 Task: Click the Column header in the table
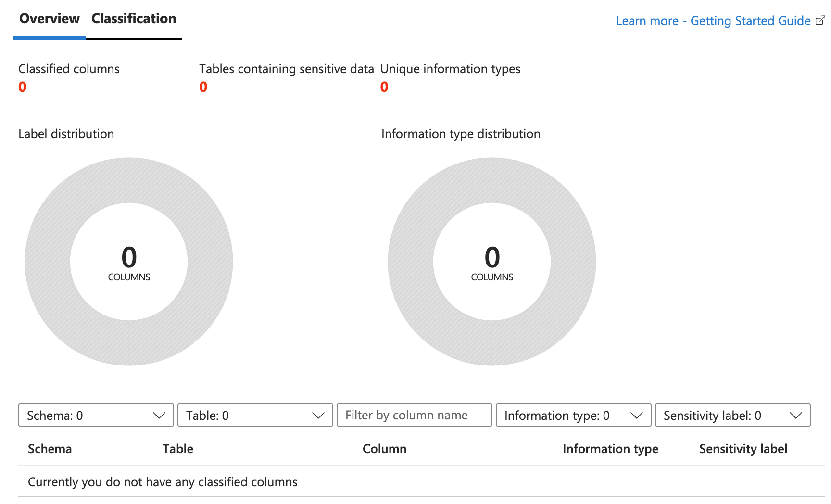point(384,449)
